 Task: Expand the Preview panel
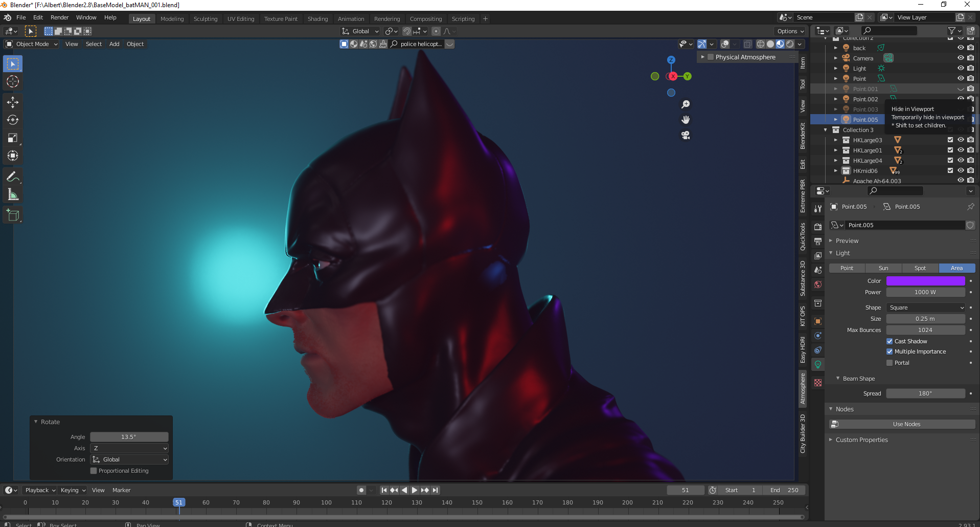tap(831, 241)
